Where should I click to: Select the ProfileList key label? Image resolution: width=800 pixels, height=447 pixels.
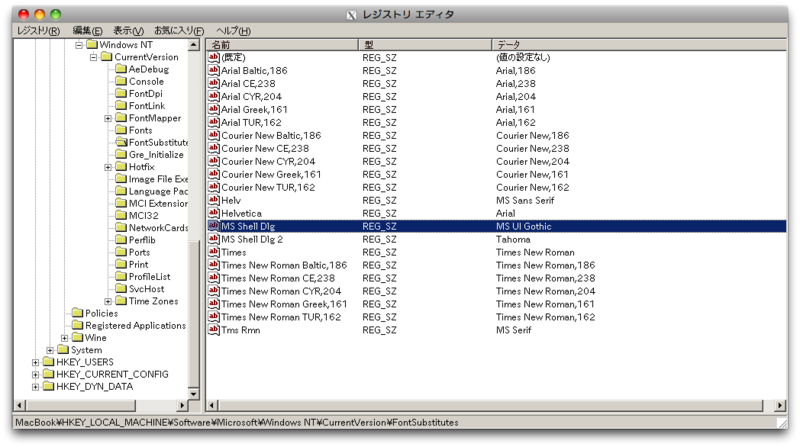click(x=149, y=277)
